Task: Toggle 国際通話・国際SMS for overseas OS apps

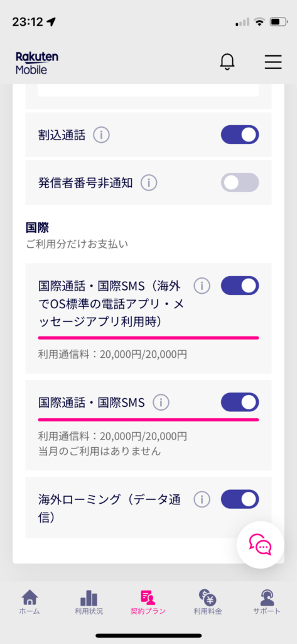Action: (x=240, y=286)
